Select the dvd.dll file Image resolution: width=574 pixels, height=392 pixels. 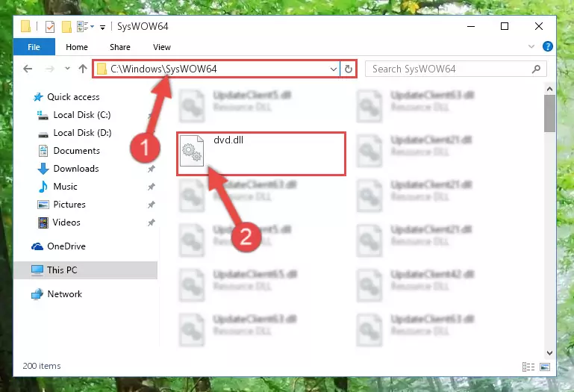261,154
